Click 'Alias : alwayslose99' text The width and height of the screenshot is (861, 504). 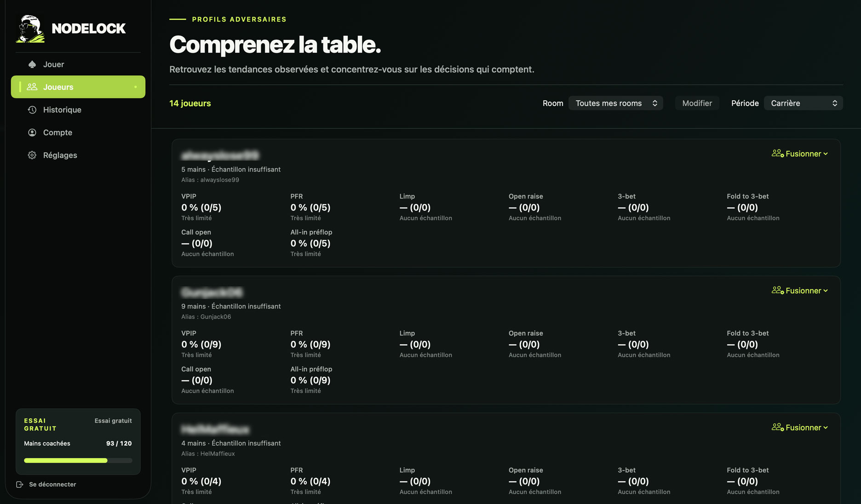tap(210, 180)
